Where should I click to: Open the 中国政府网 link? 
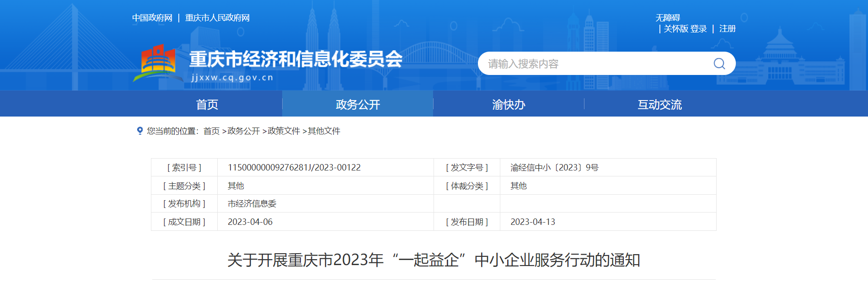point(152,18)
